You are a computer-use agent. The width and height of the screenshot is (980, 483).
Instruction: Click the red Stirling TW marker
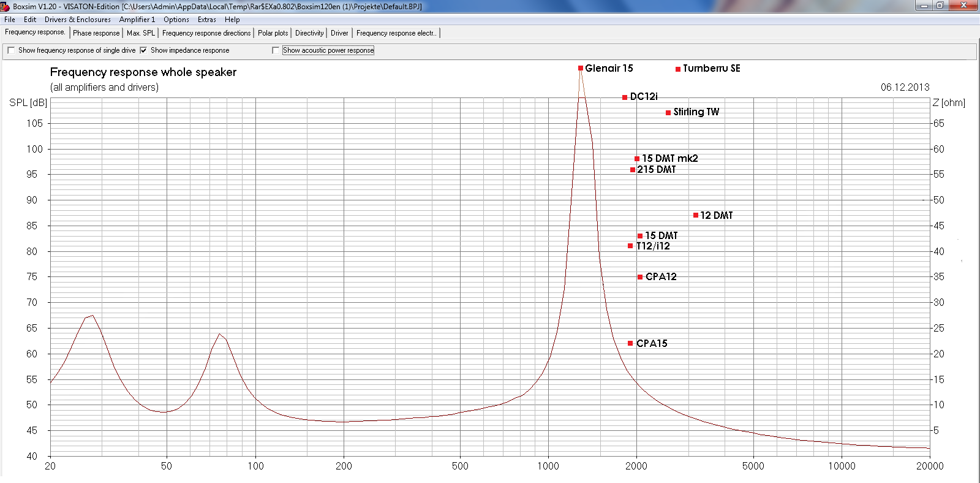tap(668, 113)
